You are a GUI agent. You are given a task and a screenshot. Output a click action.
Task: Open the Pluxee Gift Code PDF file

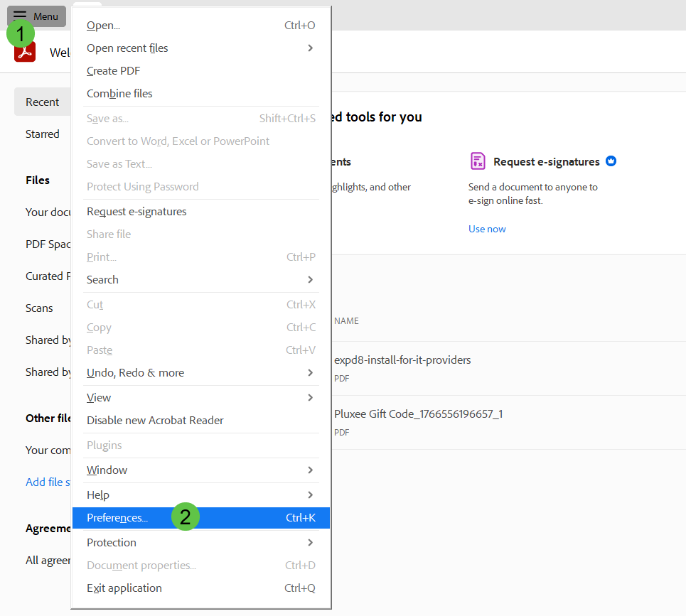(x=418, y=414)
